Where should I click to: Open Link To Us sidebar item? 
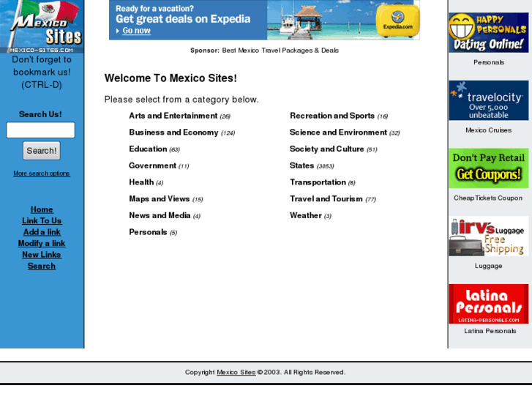click(42, 220)
